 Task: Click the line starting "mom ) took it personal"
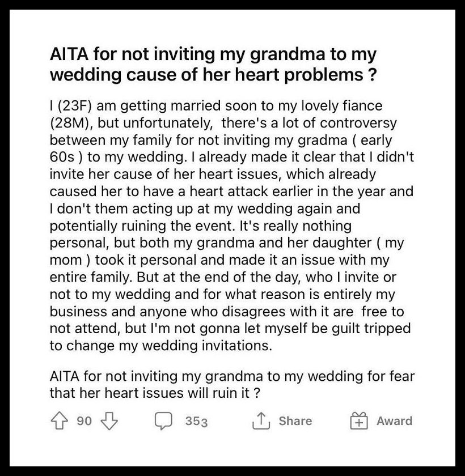click(219, 260)
